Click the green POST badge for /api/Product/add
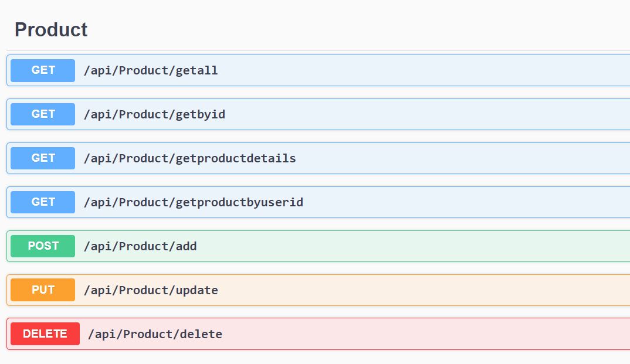The image size is (630, 364). (42, 246)
